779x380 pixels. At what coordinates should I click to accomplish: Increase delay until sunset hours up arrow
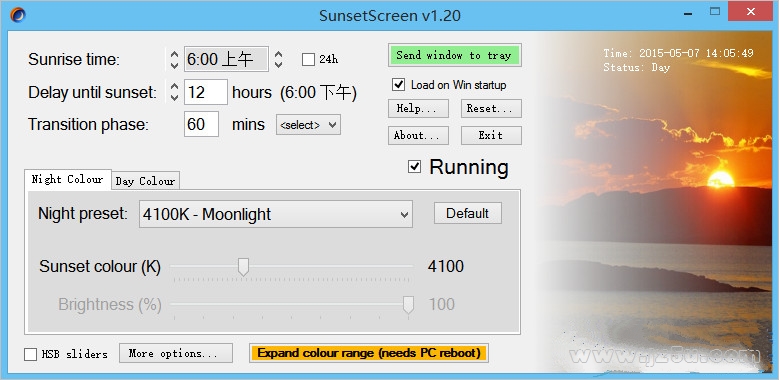[174, 86]
